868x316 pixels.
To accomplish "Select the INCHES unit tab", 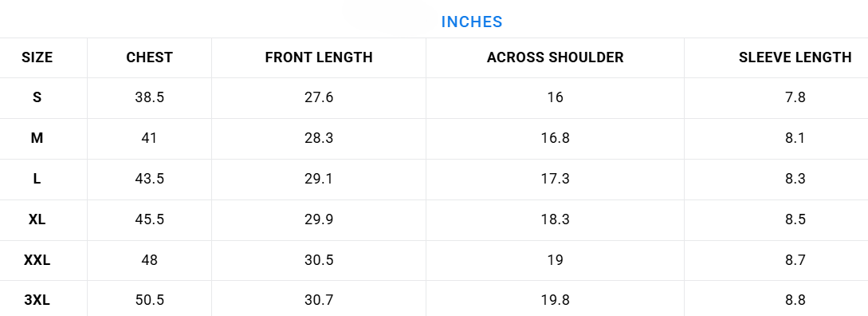I will 472,22.
